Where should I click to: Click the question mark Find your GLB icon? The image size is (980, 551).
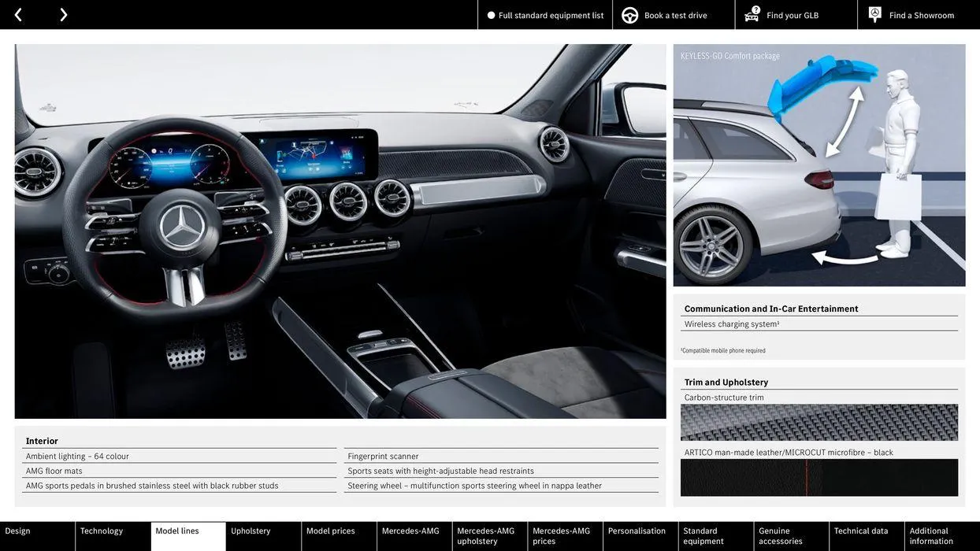pos(753,13)
